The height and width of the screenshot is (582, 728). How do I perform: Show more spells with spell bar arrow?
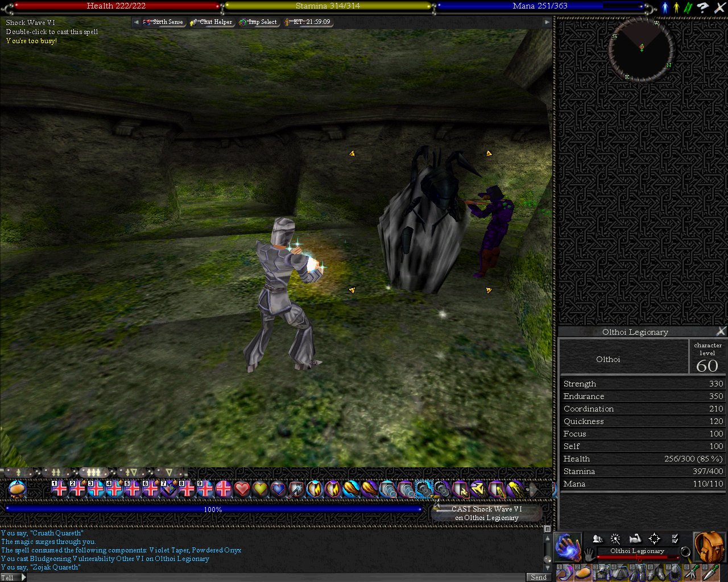(x=534, y=489)
